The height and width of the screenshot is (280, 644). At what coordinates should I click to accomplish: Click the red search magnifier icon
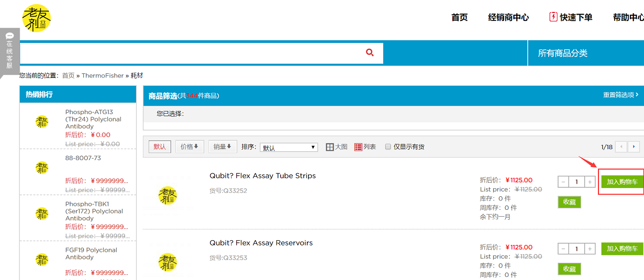tap(370, 53)
